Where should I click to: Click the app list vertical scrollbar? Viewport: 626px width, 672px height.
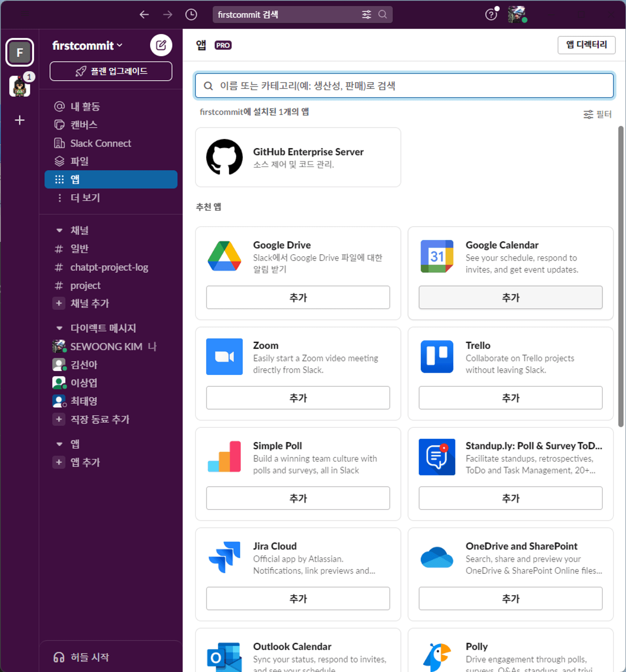pyautogui.click(x=621, y=277)
